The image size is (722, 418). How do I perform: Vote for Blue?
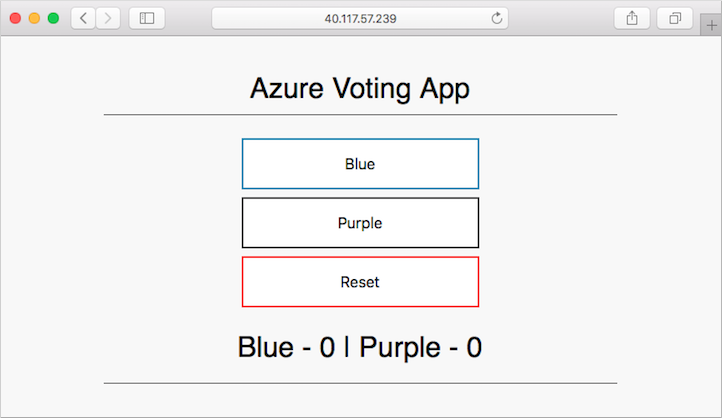point(360,164)
